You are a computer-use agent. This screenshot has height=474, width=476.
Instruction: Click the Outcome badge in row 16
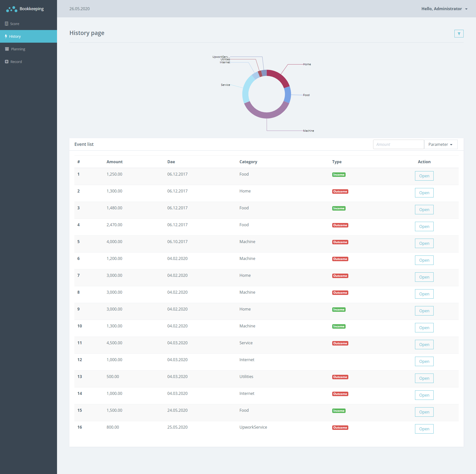[340, 428]
